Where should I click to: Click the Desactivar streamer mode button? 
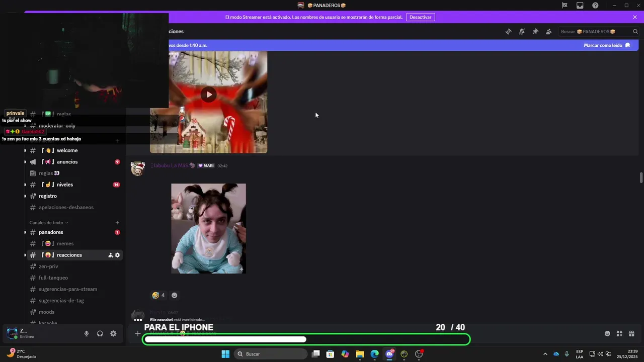click(420, 17)
